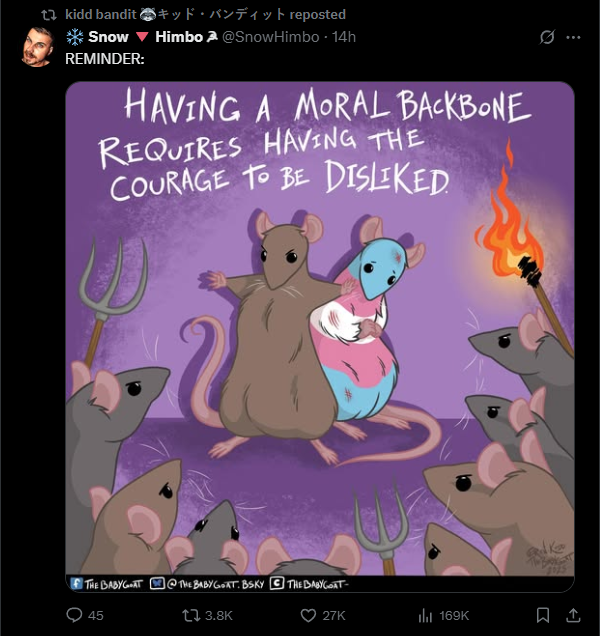Click kidd bandit reposted label
The height and width of the screenshot is (636, 600).
[205, 15]
